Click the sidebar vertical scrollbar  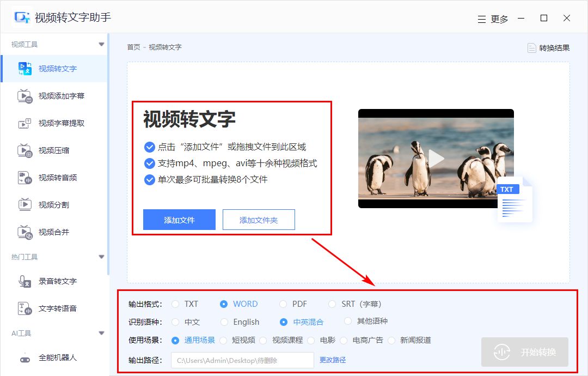pos(108,154)
